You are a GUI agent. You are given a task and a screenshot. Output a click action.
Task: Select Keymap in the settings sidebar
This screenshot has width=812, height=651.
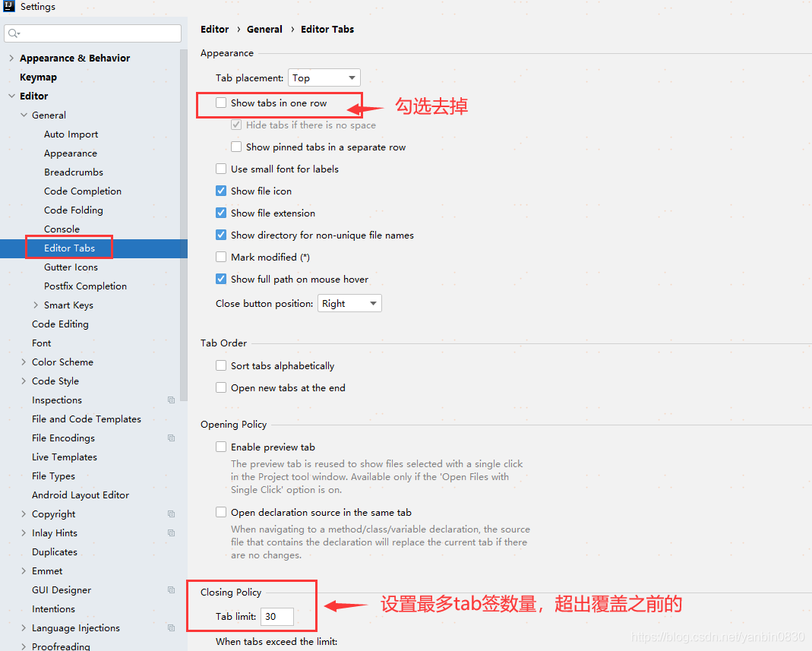(x=38, y=77)
